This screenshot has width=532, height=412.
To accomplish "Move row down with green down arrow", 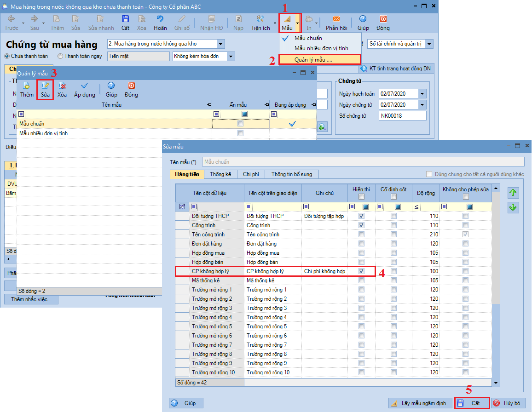I will click(513, 207).
